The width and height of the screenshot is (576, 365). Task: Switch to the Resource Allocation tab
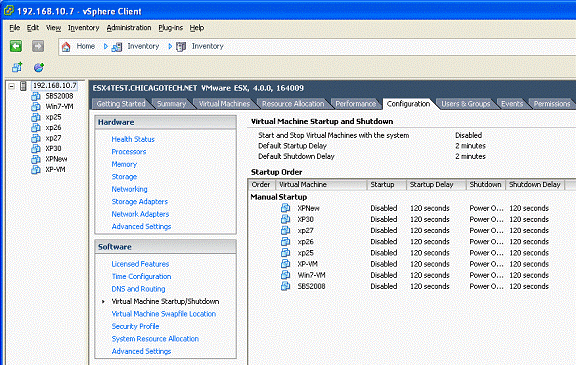293,104
